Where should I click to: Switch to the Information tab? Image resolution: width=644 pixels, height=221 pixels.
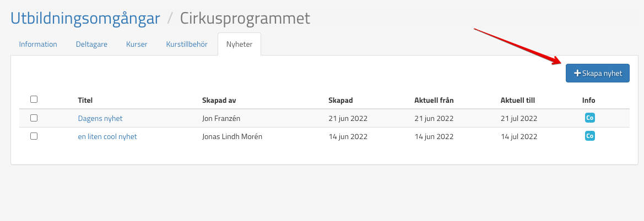click(x=38, y=45)
